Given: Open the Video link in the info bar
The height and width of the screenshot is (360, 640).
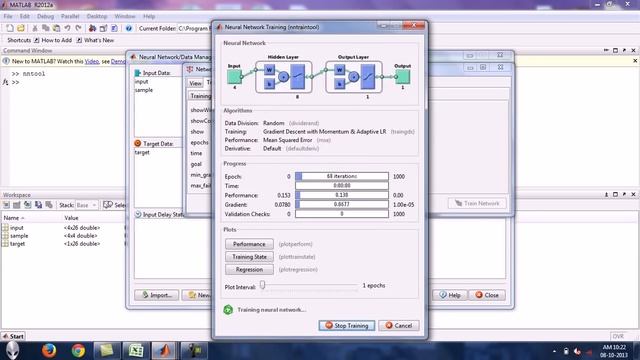Looking at the screenshot, I should tap(91, 61).
